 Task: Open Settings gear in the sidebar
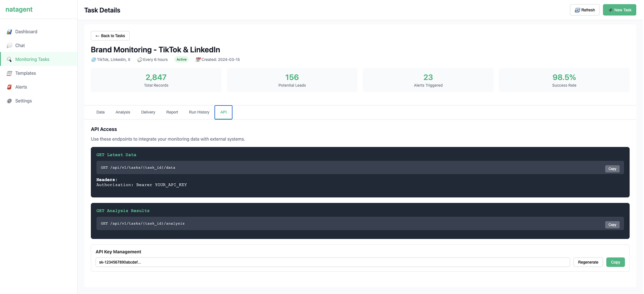click(x=9, y=101)
